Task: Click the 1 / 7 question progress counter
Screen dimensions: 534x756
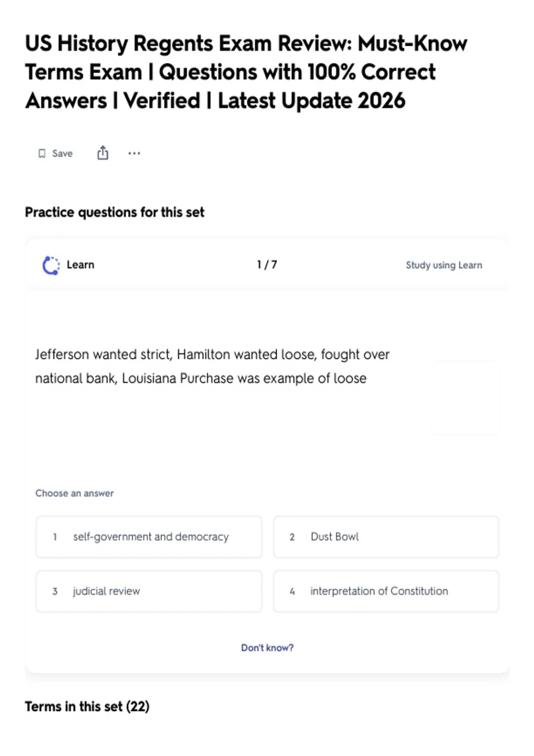Action: pyautogui.click(x=267, y=265)
